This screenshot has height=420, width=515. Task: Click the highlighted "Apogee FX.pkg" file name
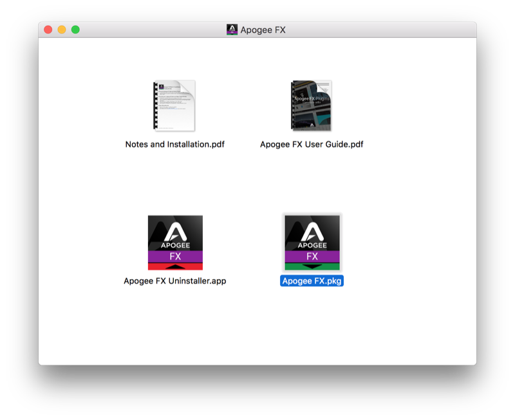(x=312, y=281)
